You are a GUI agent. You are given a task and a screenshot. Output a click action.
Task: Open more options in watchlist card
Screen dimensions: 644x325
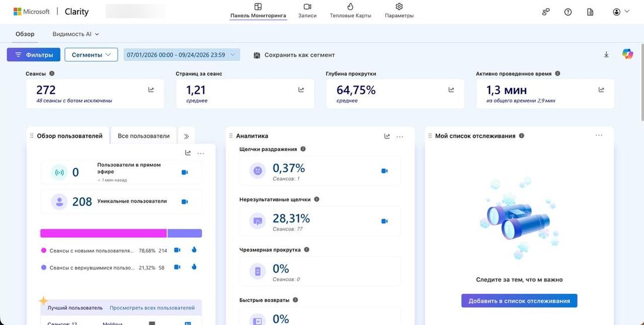pyautogui.click(x=599, y=135)
